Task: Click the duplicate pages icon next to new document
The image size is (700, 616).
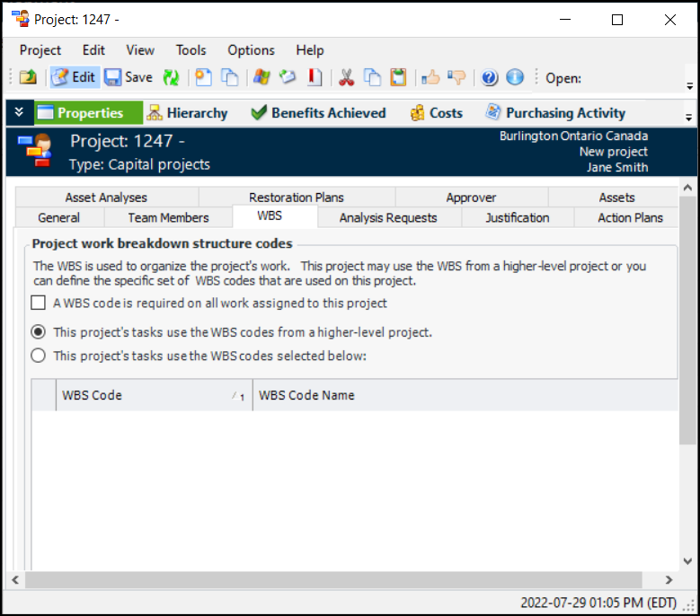Action: tap(230, 77)
